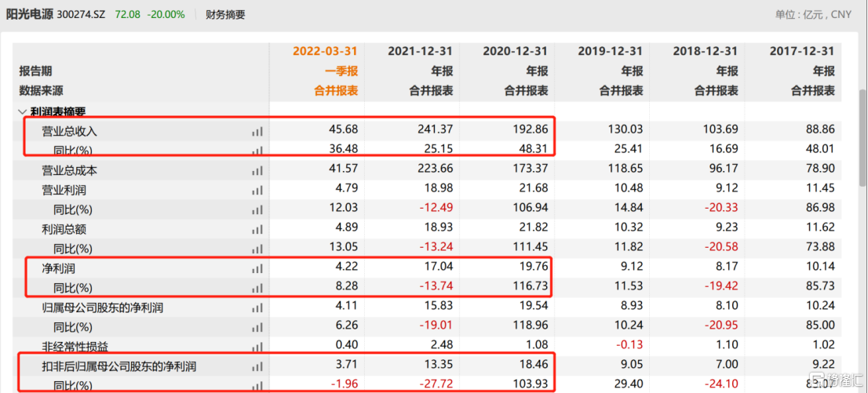Open chart icon for 归属母公司股东的净利润 row

[257, 307]
